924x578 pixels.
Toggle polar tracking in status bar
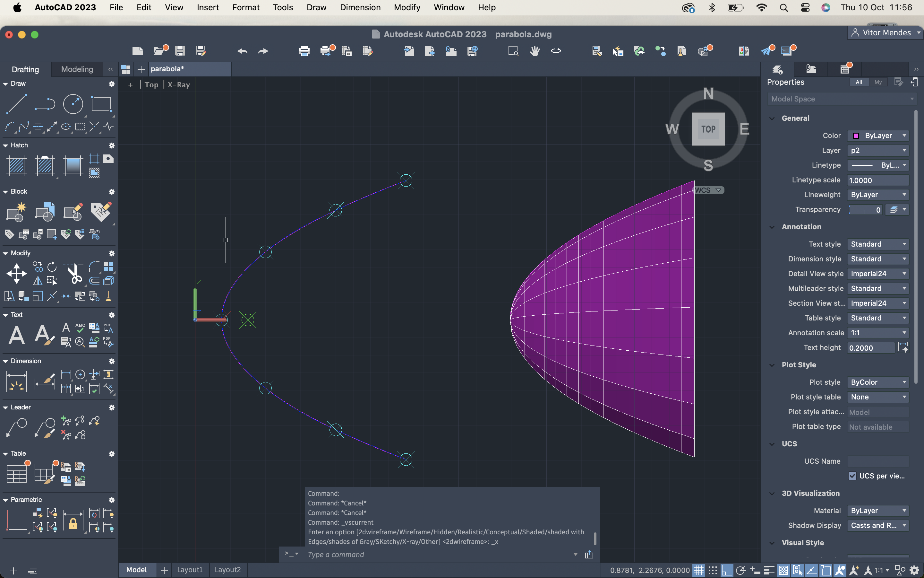(x=741, y=570)
